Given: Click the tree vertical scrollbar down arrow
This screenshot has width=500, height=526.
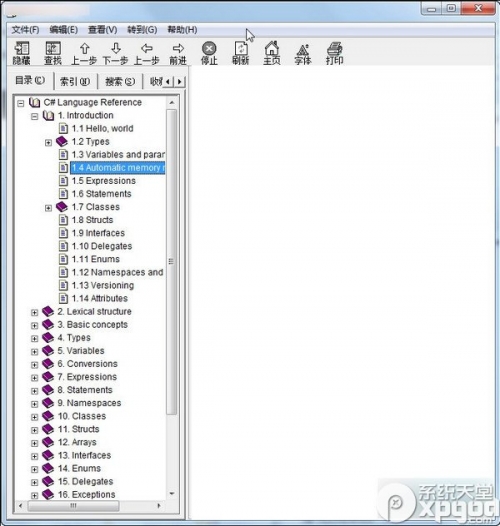Looking at the screenshot, I should point(172,494).
